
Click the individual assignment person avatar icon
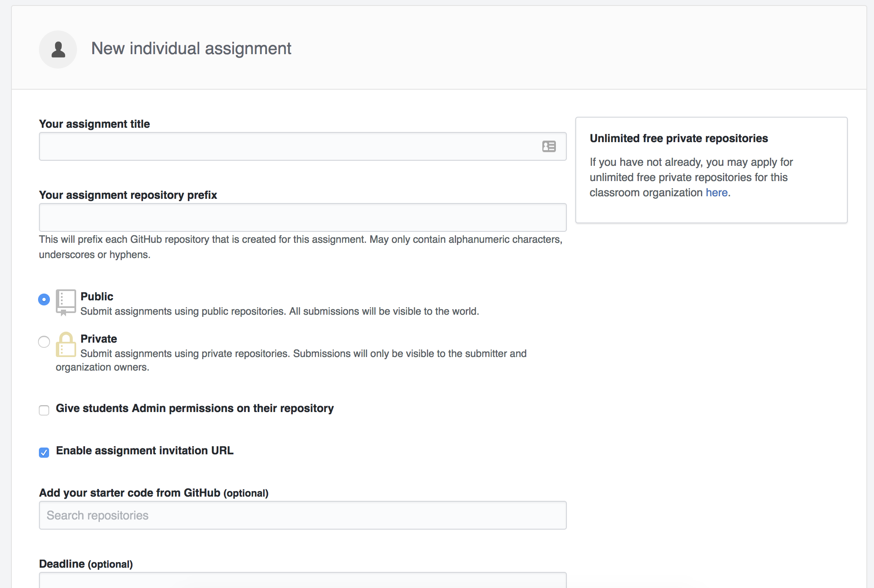(58, 49)
